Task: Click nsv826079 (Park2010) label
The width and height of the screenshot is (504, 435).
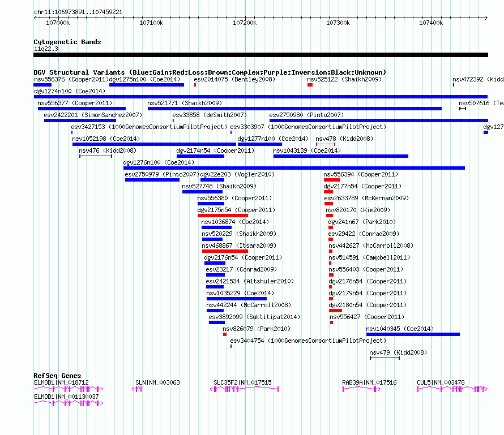Action: click(x=257, y=329)
